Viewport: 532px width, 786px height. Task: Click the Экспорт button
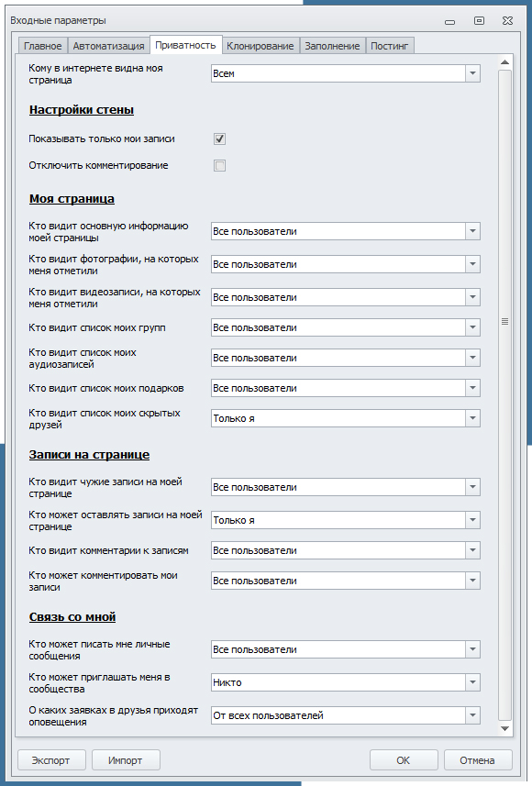pos(51,760)
